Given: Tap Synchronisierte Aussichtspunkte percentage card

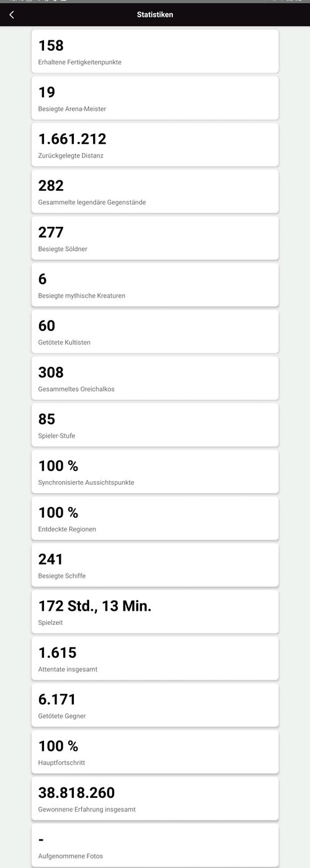Looking at the screenshot, I should pos(155,471).
